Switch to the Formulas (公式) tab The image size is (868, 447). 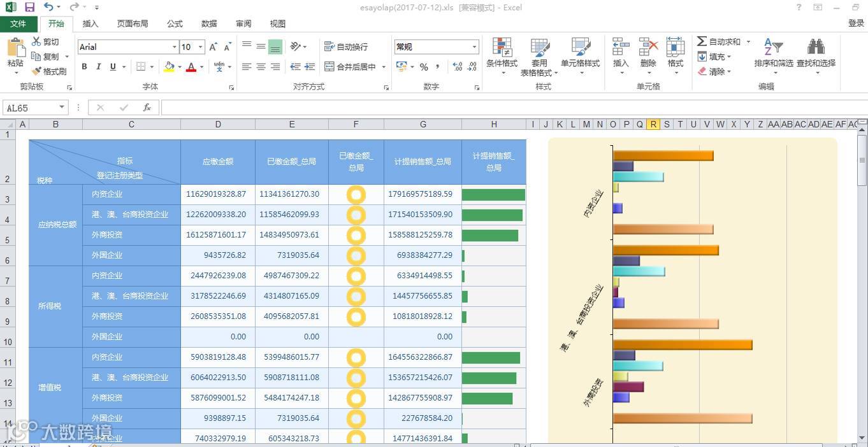[x=175, y=24]
